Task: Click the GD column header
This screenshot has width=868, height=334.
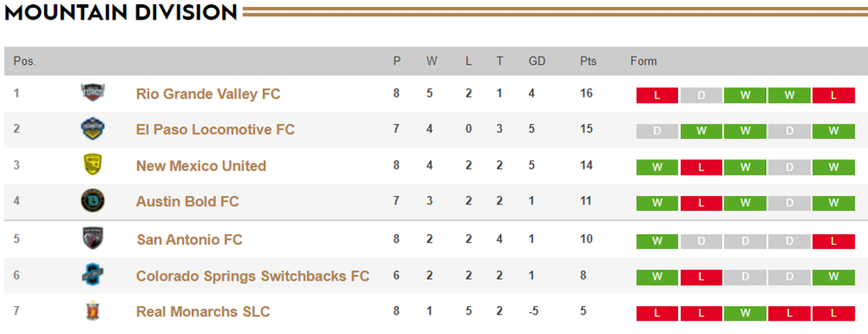Action: (x=537, y=62)
